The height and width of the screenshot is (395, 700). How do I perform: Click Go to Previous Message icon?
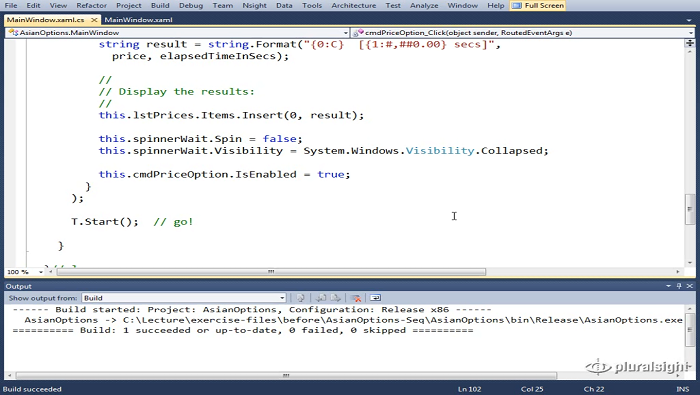[x=321, y=298]
